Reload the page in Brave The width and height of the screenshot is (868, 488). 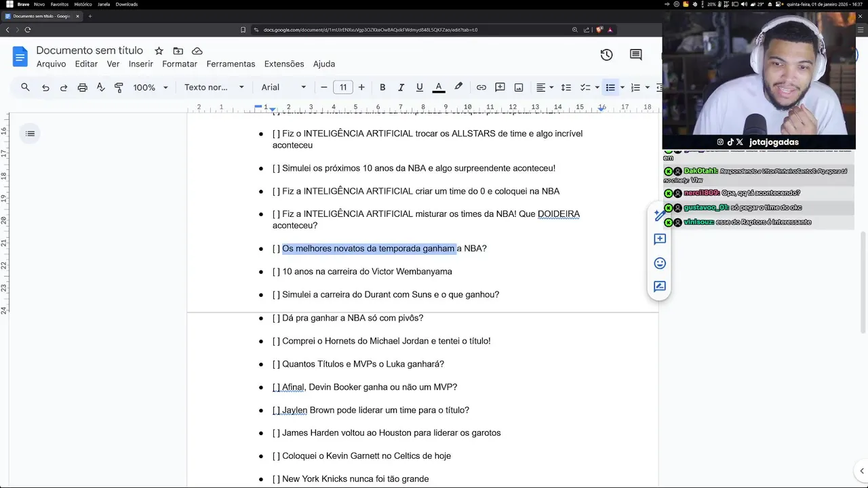28,30
